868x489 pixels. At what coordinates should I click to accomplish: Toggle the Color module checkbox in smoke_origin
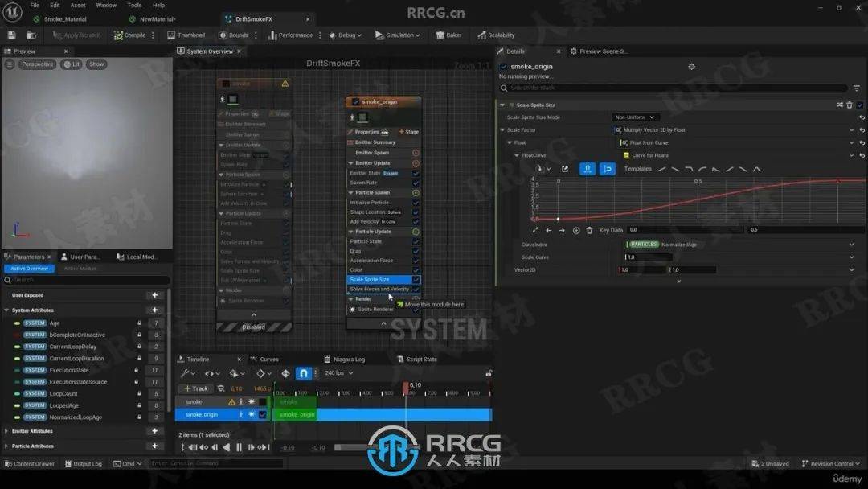point(416,270)
